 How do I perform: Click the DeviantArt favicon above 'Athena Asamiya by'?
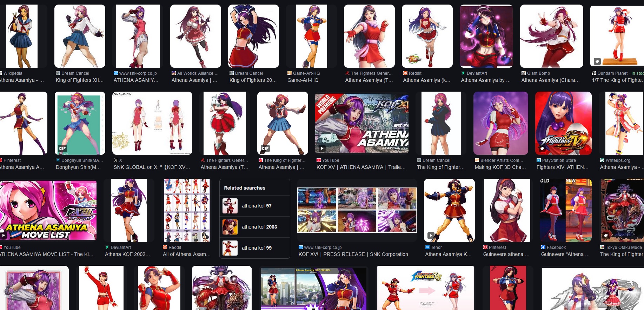tap(463, 73)
